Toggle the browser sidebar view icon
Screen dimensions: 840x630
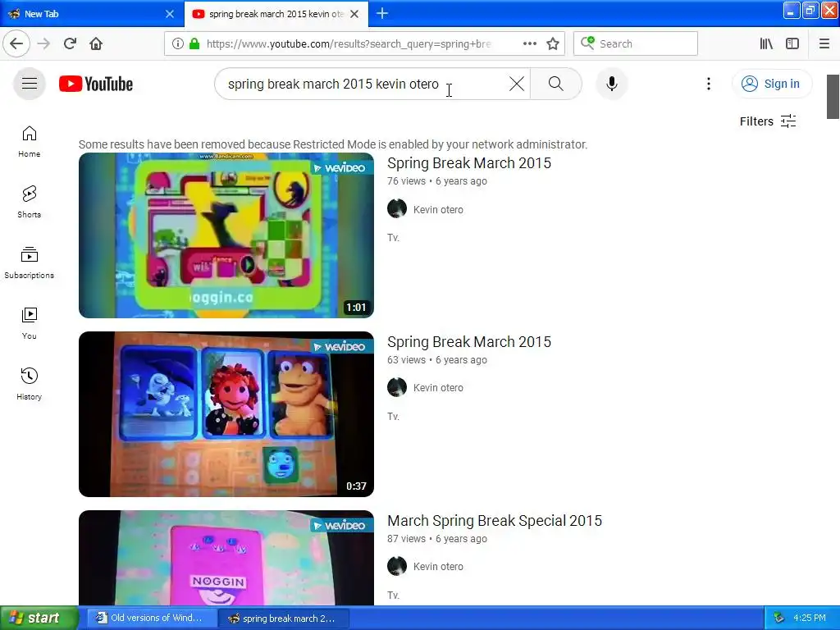[792, 43]
